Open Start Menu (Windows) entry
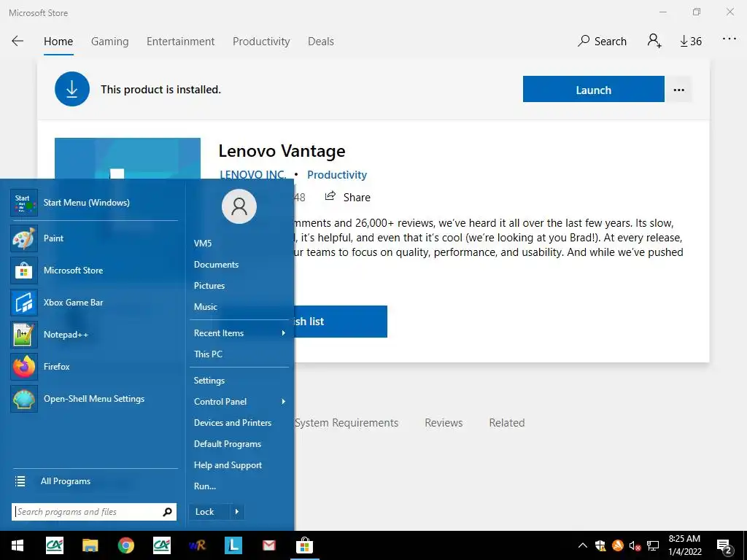 (x=94, y=203)
